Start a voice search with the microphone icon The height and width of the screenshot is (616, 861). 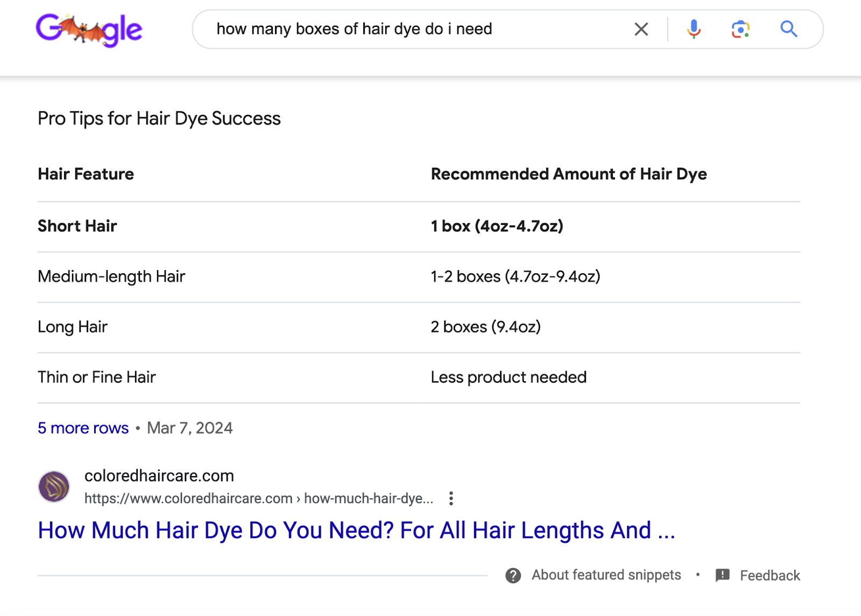(694, 29)
